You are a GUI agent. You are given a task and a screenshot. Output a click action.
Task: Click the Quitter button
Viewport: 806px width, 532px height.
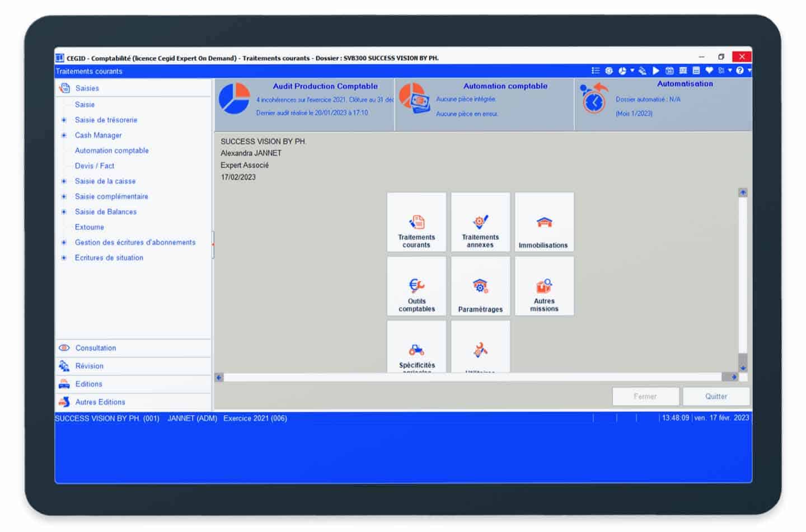coord(716,396)
